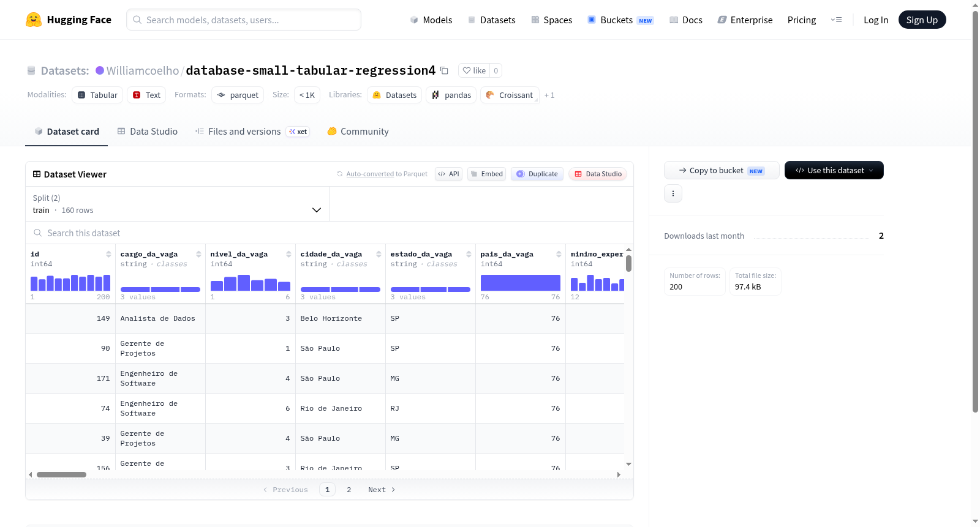This screenshot has width=980, height=527.
Task: Open the three-dot more options menu
Action: [x=673, y=193]
